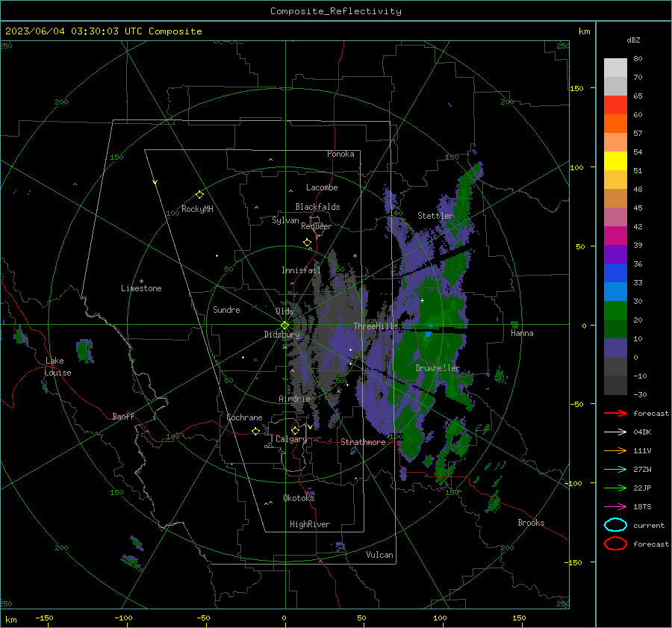
Task: Click the magenta swatch between 42 and 39 dBZ
Action: coord(615,236)
